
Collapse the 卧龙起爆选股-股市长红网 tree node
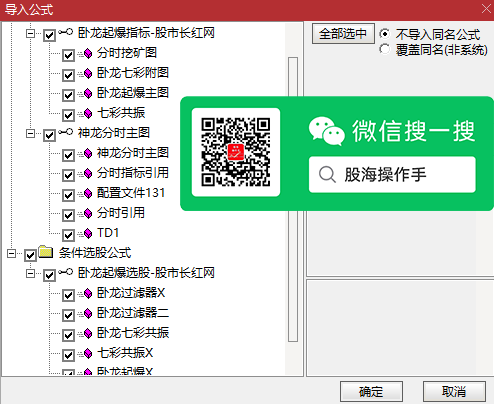(30, 274)
